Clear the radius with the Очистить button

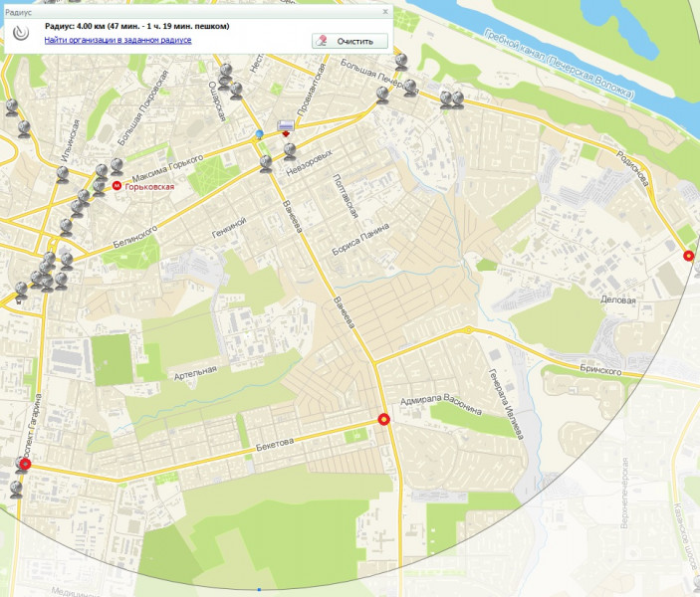(350, 41)
